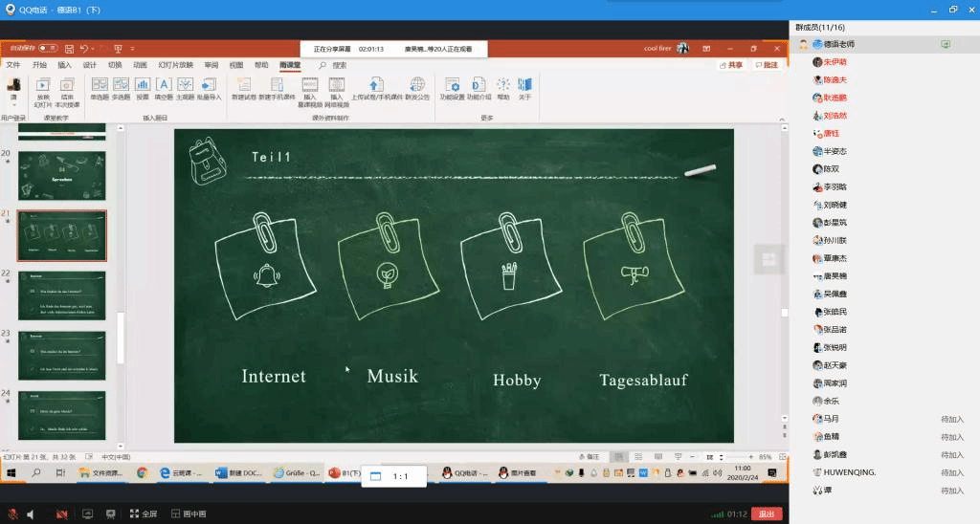
Task: Click the 批量导入 batch import icon
Action: [x=209, y=88]
